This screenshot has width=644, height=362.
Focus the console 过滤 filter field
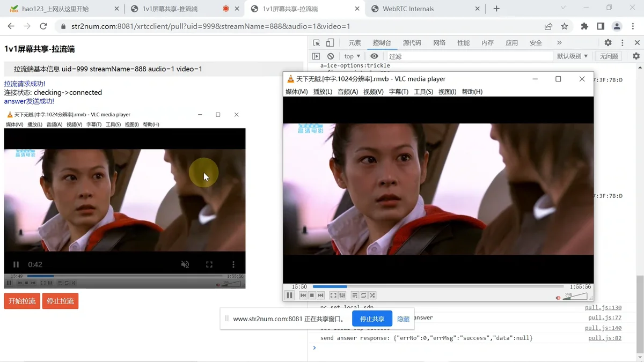pos(469,56)
